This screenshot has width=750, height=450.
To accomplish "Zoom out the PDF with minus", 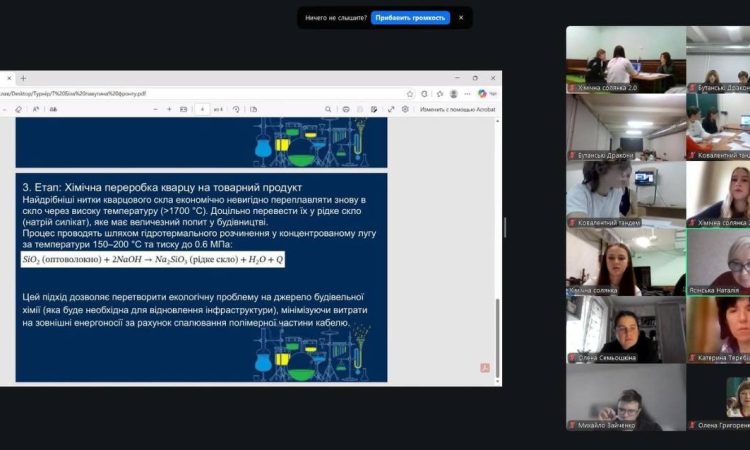I will pyautogui.click(x=155, y=110).
